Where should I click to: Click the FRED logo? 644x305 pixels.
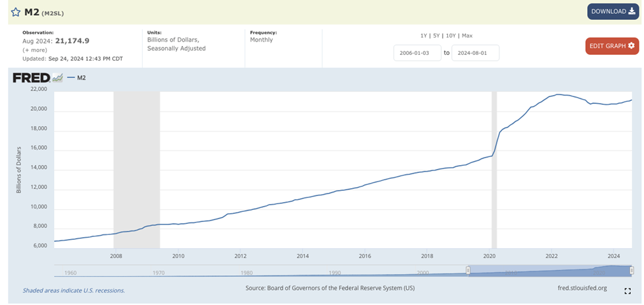click(31, 78)
